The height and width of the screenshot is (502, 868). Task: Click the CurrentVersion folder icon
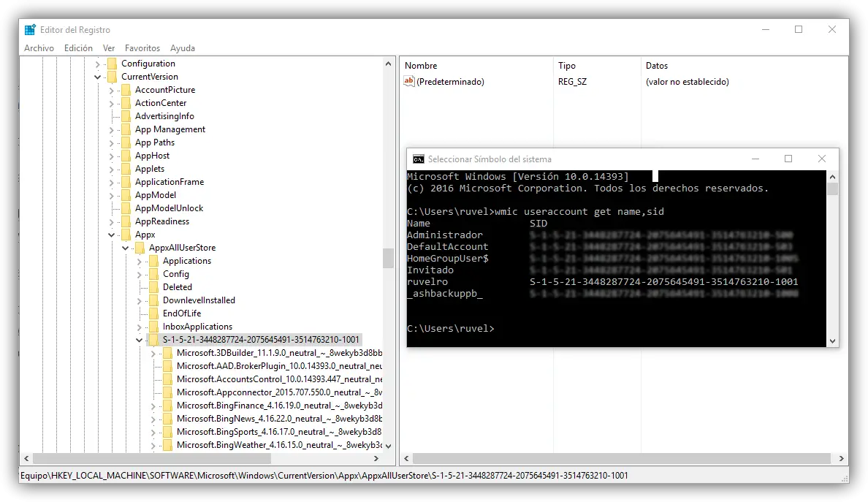[112, 77]
